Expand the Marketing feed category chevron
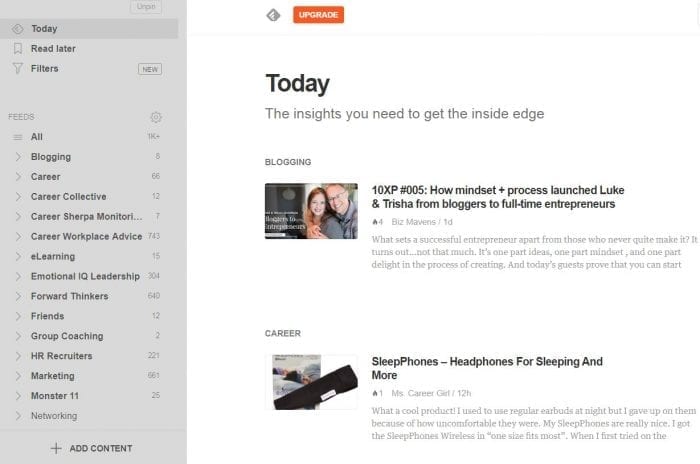This screenshot has height=464, width=700. pyautogui.click(x=18, y=376)
